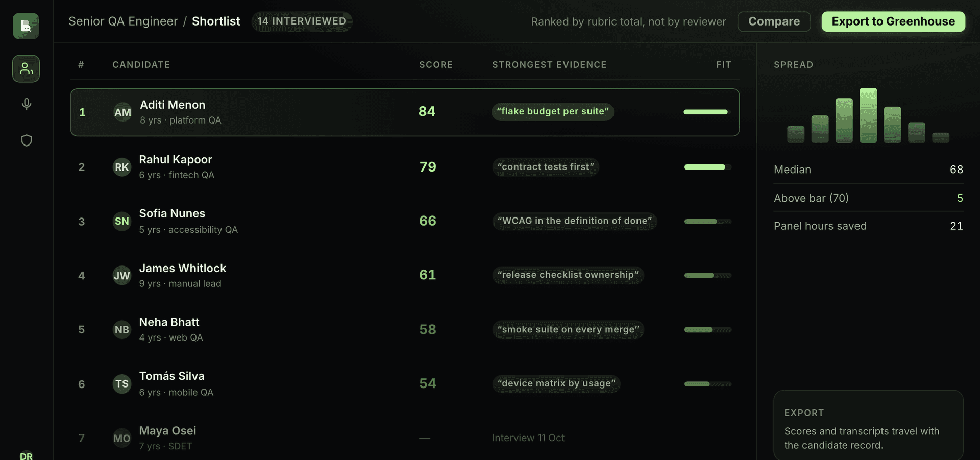Open the candidates sidebar icon
Image resolution: width=980 pixels, height=460 pixels.
[x=26, y=68]
